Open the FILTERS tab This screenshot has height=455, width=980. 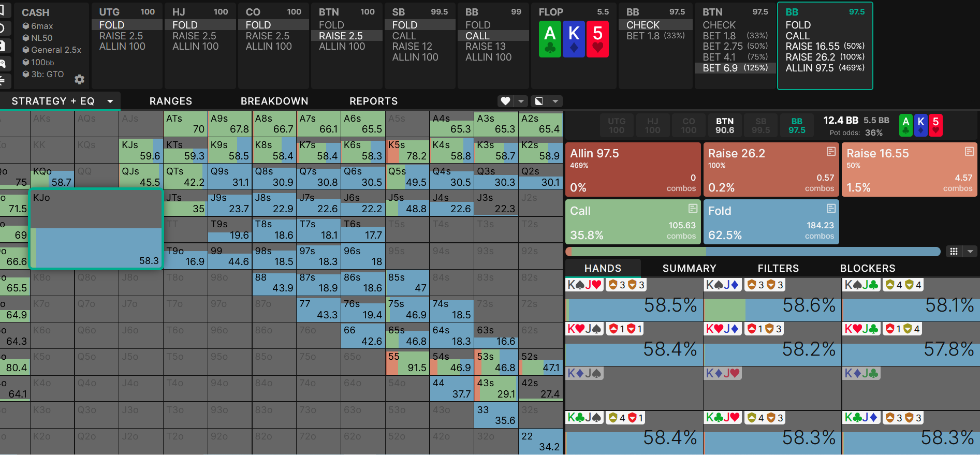(x=778, y=268)
